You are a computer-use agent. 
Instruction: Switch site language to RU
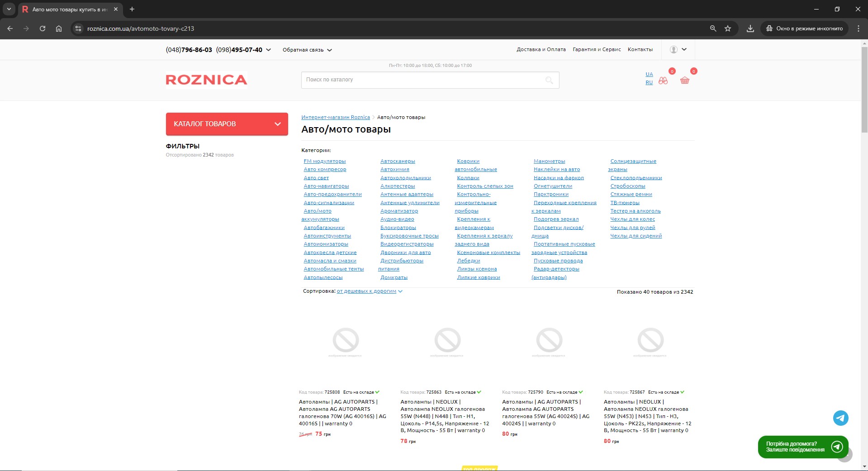point(649,82)
